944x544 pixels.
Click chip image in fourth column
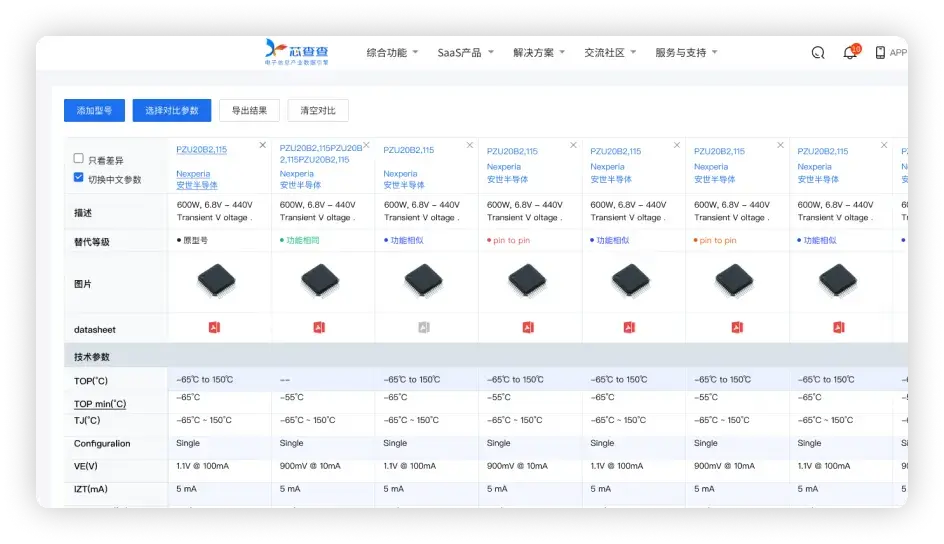(x=527, y=280)
